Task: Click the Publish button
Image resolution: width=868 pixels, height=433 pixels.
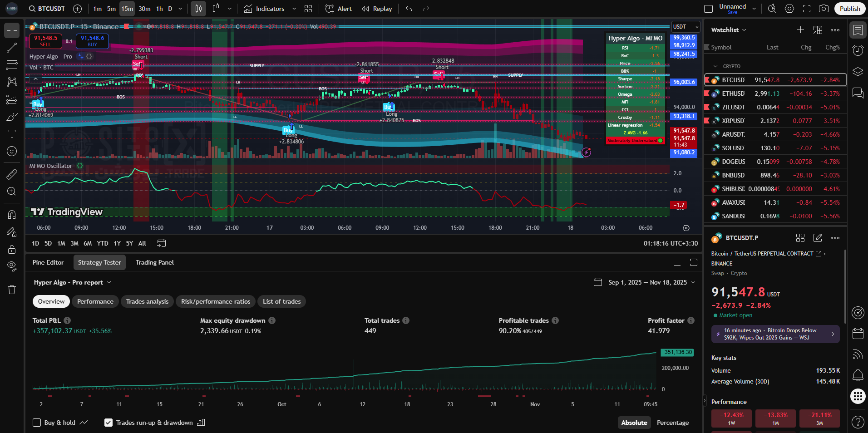Action: click(849, 9)
